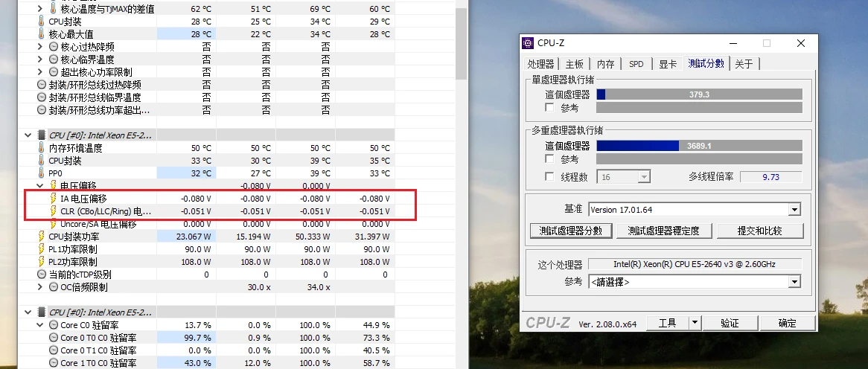Click clock icon beside 当前的cTDP级别
The width and height of the screenshot is (868, 369).
coord(41,275)
